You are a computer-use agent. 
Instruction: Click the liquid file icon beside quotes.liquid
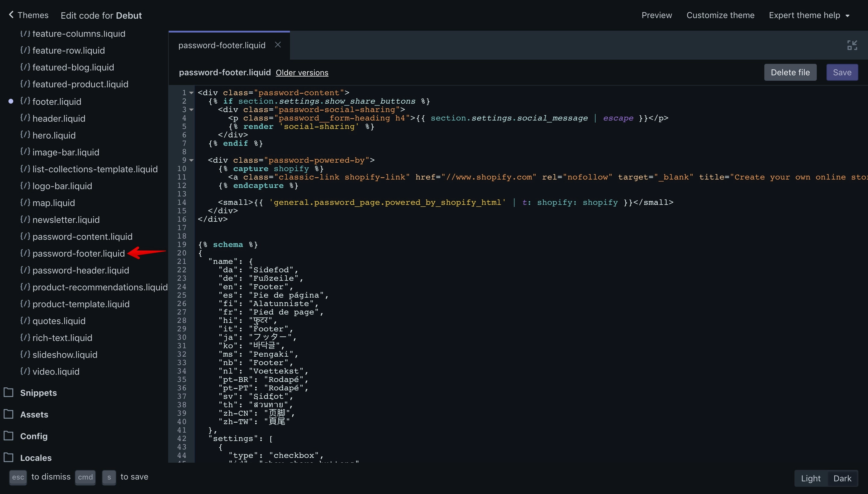(x=25, y=320)
